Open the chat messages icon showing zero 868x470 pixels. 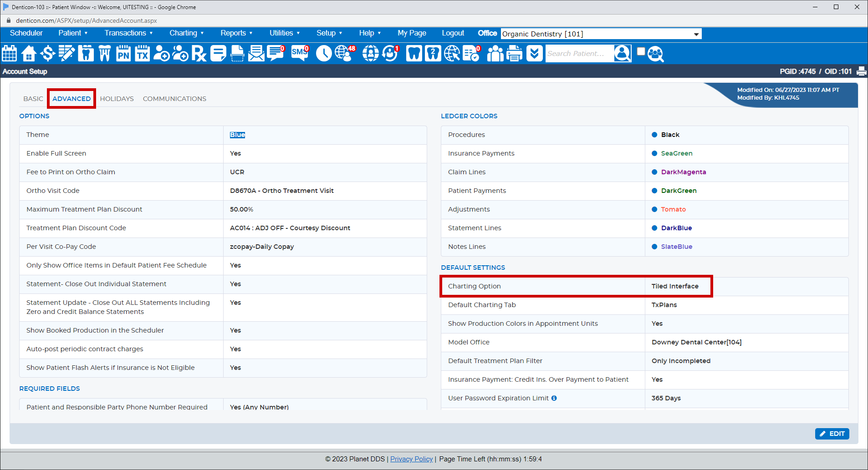(x=275, y=53)
